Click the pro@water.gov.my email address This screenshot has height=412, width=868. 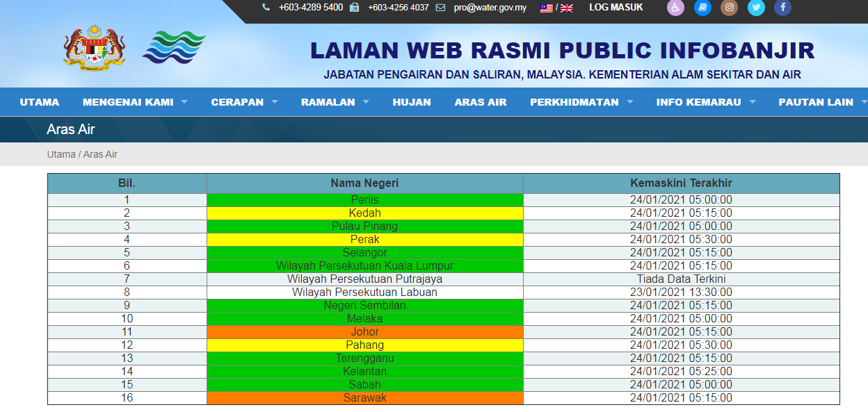(490, 8)
